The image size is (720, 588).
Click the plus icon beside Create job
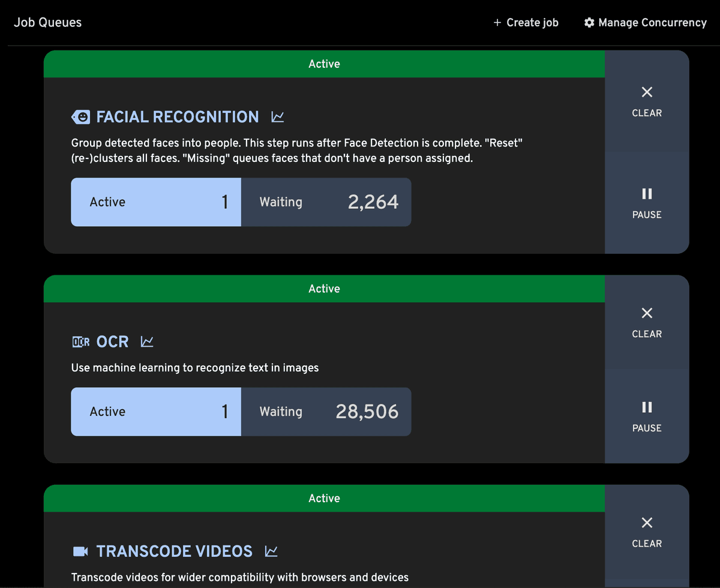point(497,23)
